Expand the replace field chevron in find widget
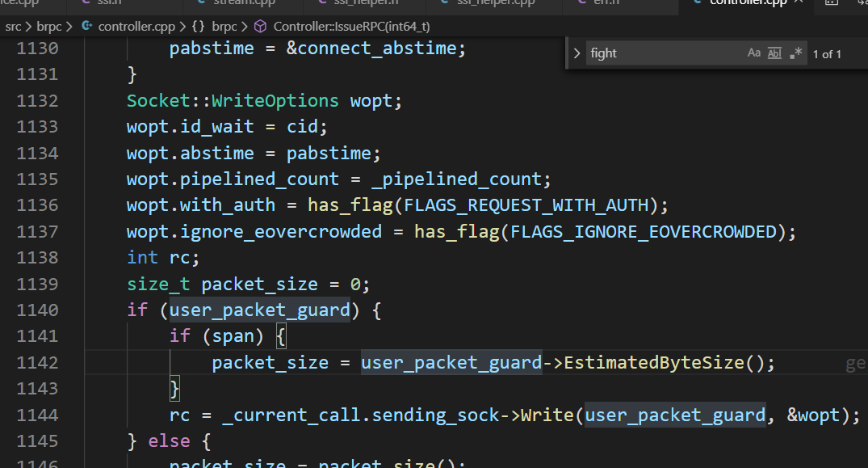Screen dimensions: 868x468 [x=577, y=53]
